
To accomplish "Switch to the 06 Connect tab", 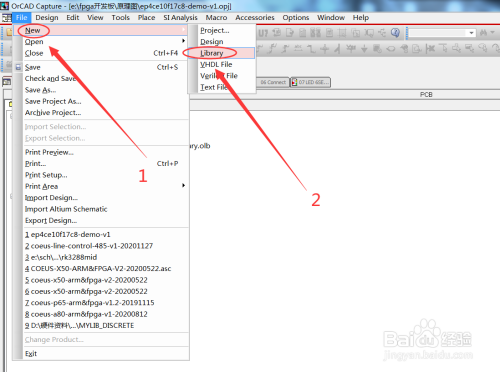I will tap(273, 82).
